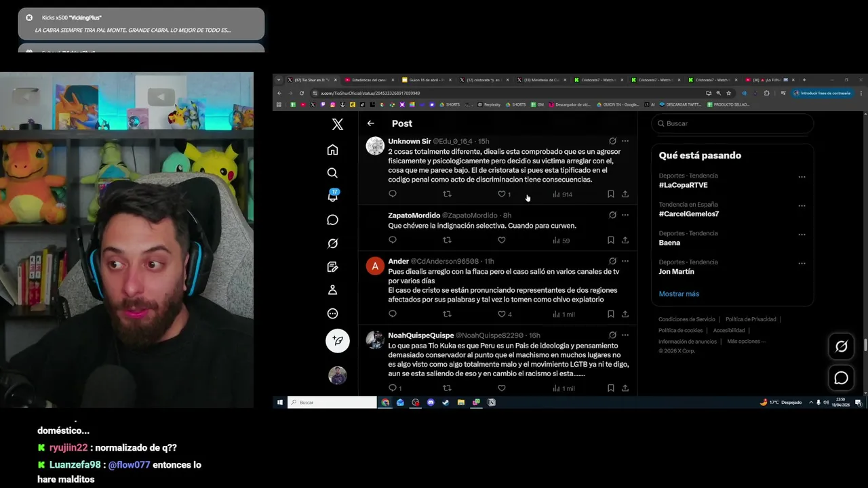This screenshot has width=868, height=488.
Task: Open more menu on NoahQuispeQuispe's post
Action: [625, 335]
